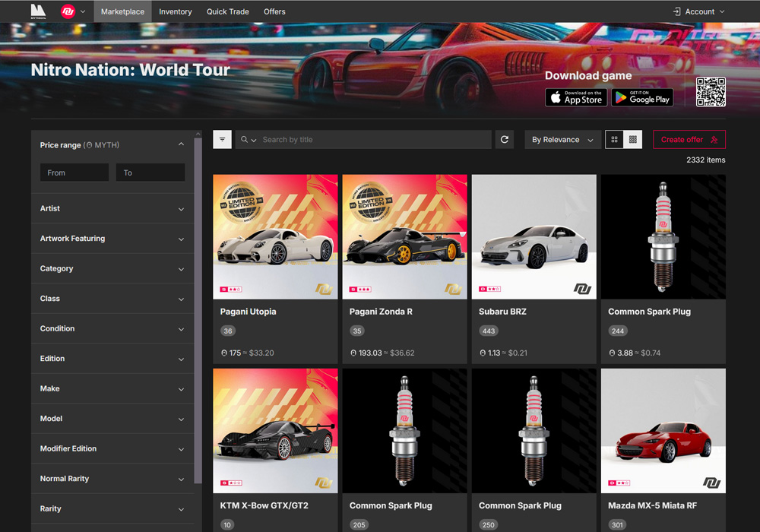Open Common Spark Plug thumbnail with 205 listings

[x=405, y=431]
